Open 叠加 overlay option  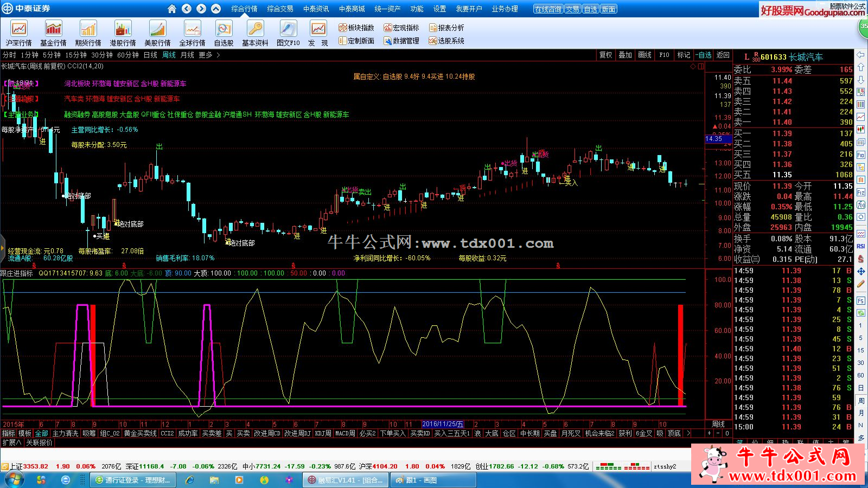click(625, 55)
